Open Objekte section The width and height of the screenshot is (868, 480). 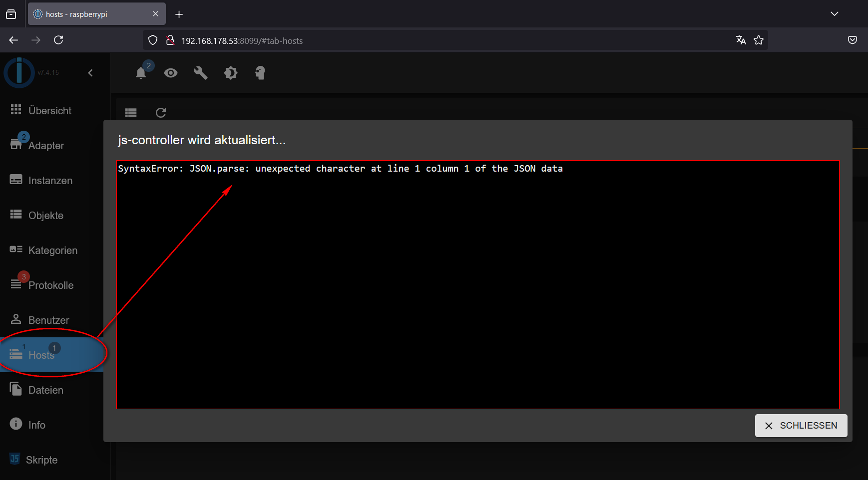pos(52,215)
